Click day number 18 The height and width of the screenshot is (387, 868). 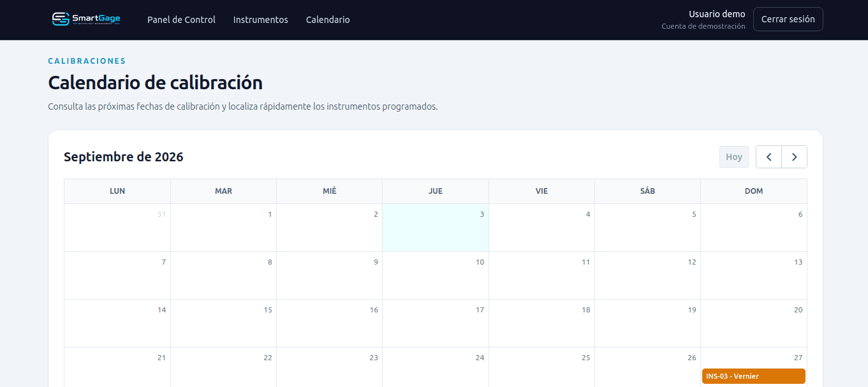[x=586, y=310]
